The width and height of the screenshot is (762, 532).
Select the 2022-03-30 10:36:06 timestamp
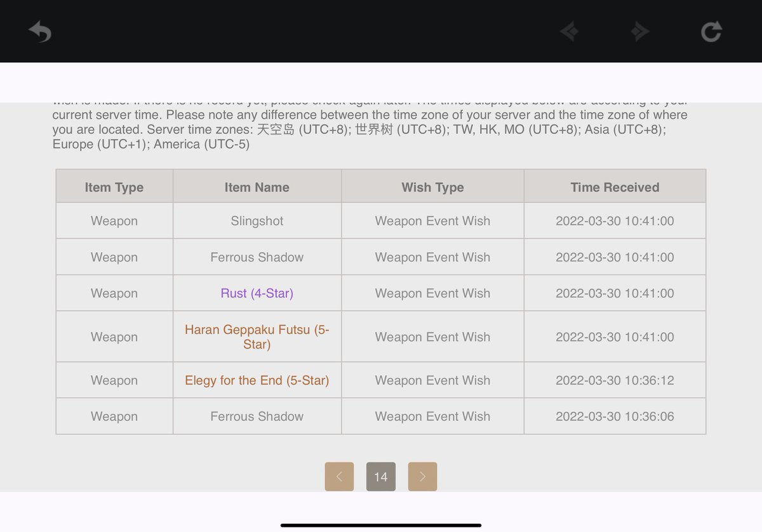coord(615,416)
